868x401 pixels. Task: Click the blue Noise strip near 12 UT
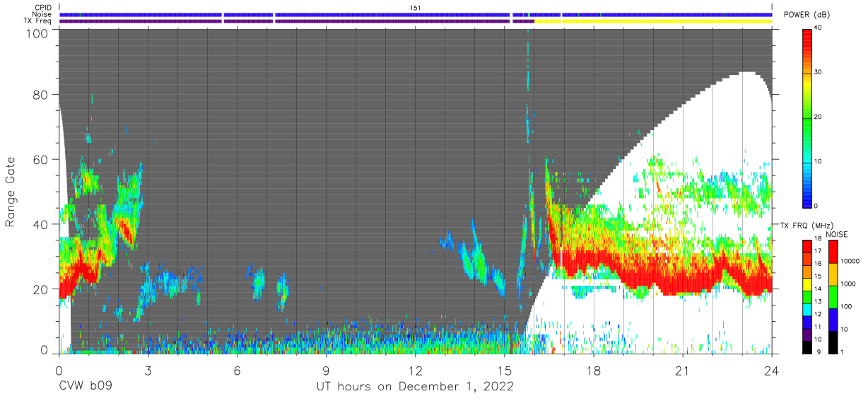click(392, 14)
